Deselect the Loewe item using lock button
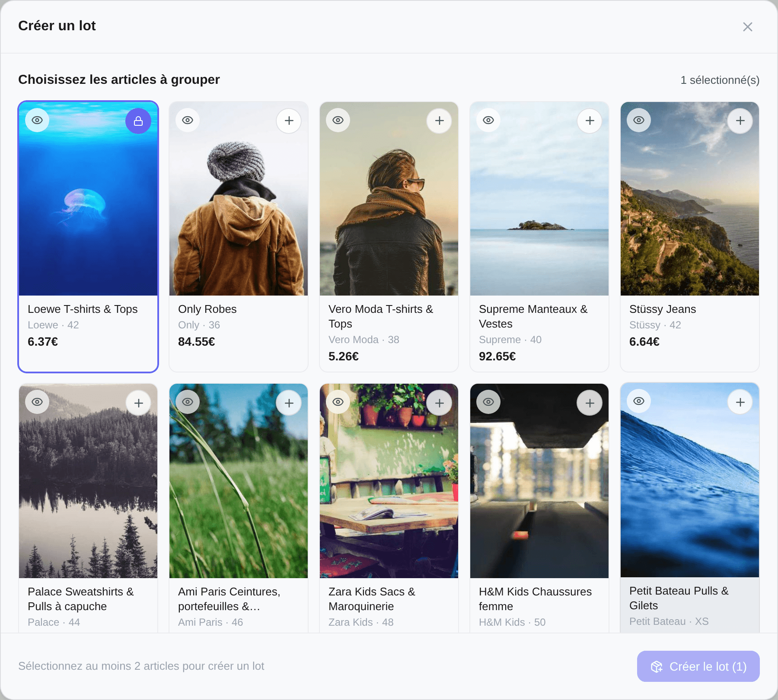Screen dimensions: 778x700 click(x=138, y=121)
